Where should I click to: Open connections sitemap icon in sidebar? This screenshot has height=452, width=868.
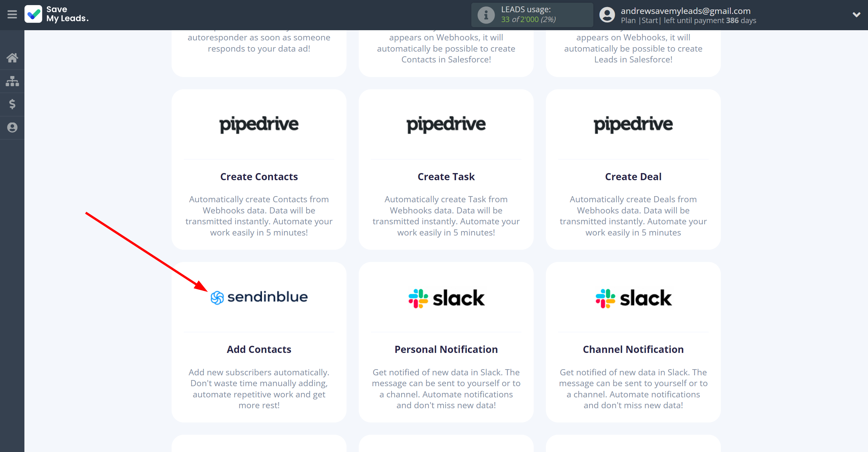click(x=12, y=81)
